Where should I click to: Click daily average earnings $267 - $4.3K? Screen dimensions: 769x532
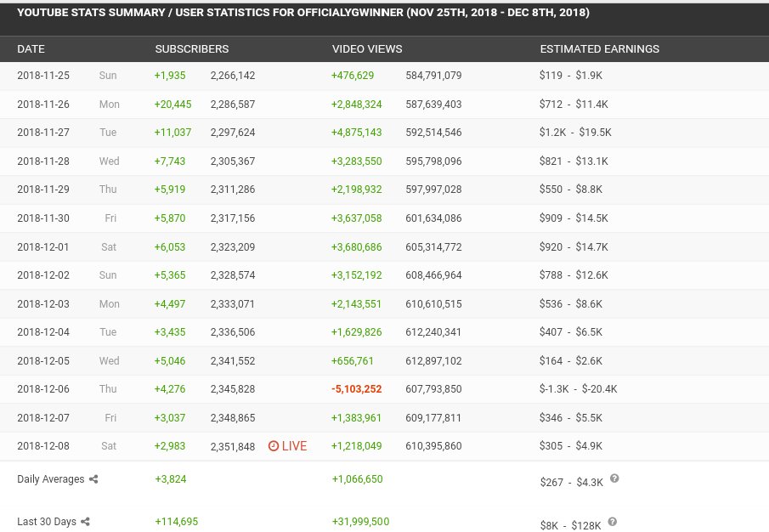click(572, 483)
